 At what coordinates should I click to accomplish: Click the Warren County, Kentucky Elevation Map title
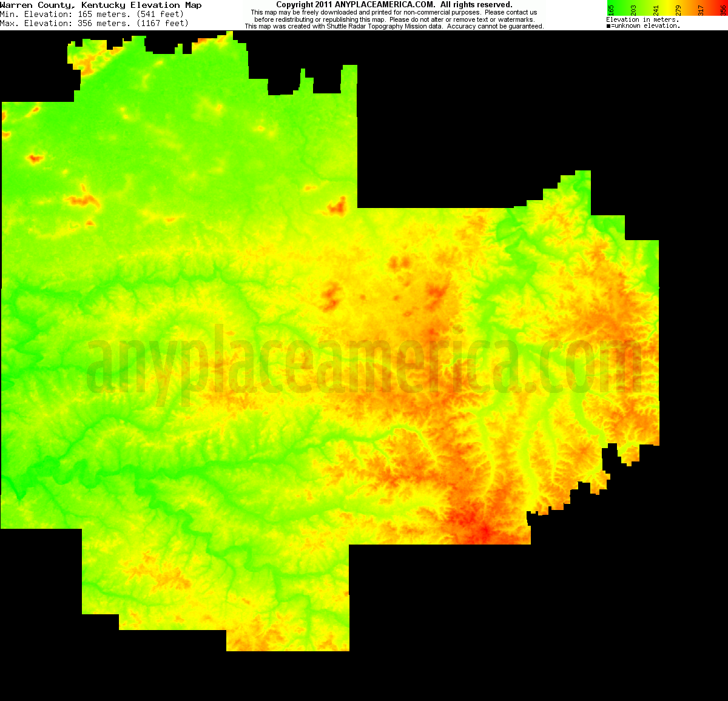[x=103, y=4]
